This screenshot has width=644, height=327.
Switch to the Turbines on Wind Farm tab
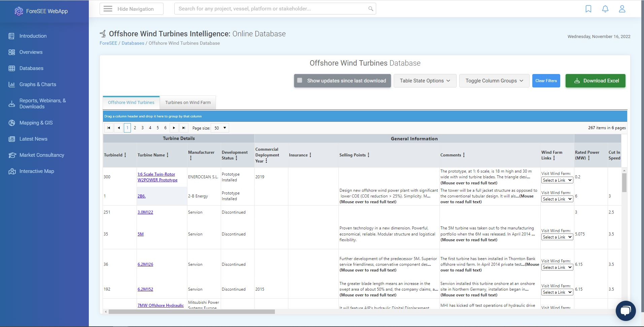pos(187,102)
